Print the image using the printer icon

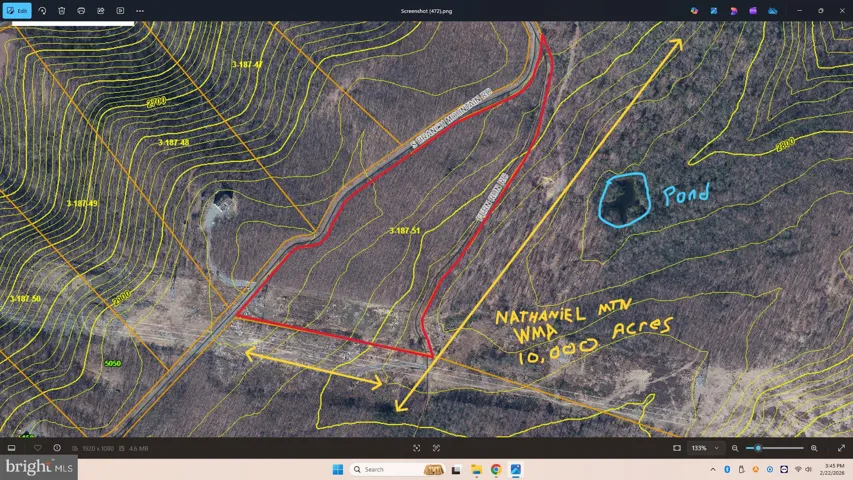coord(81,11)
